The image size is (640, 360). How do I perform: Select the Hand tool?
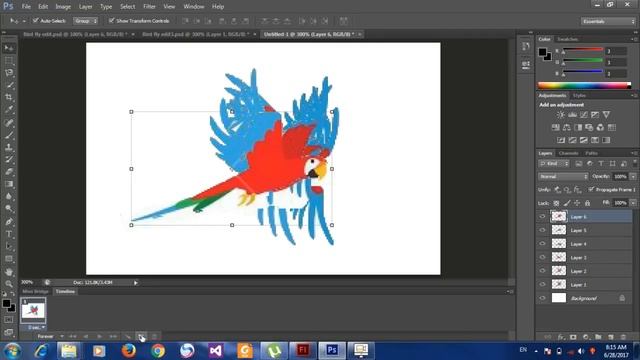coord(9,271)
